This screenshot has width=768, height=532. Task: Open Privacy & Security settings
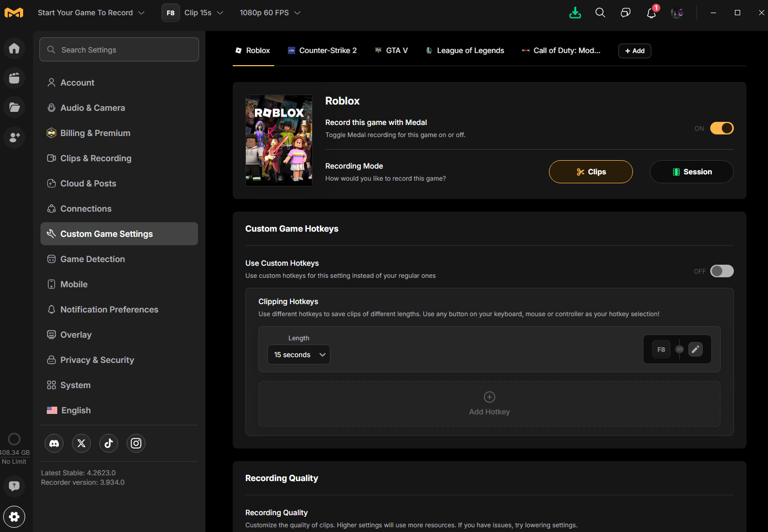click(97, 360)
